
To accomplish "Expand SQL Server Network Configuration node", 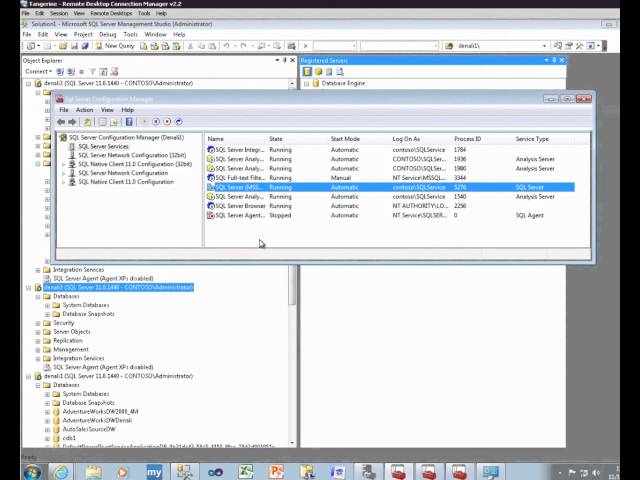I will pyautogui.click(x=63, y=173).
